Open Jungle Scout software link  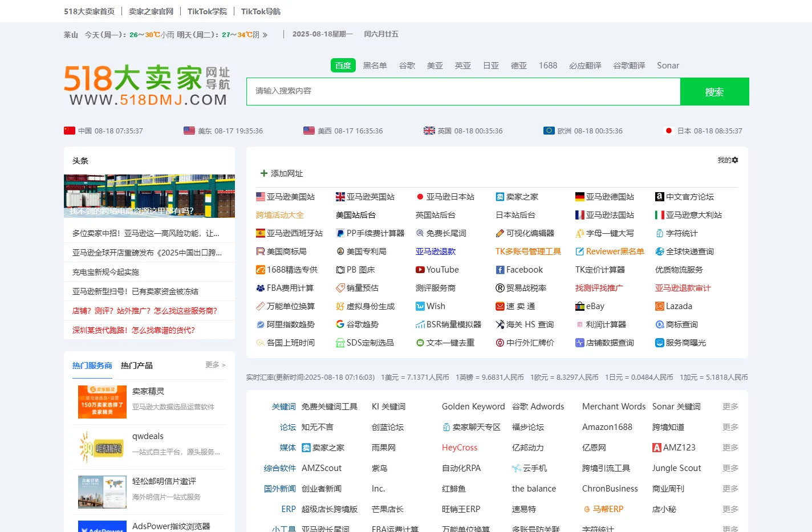click(677, 468)
